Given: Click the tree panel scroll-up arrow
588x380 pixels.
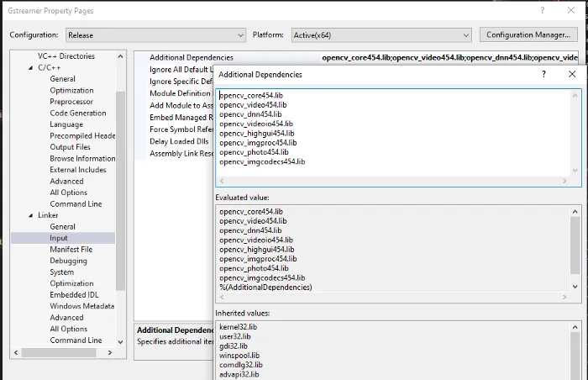Looking at the screenshot, I should (x=120, y=56).
